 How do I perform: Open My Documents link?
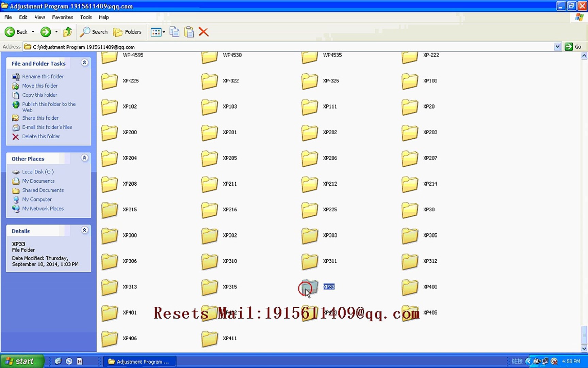(38, 181)
